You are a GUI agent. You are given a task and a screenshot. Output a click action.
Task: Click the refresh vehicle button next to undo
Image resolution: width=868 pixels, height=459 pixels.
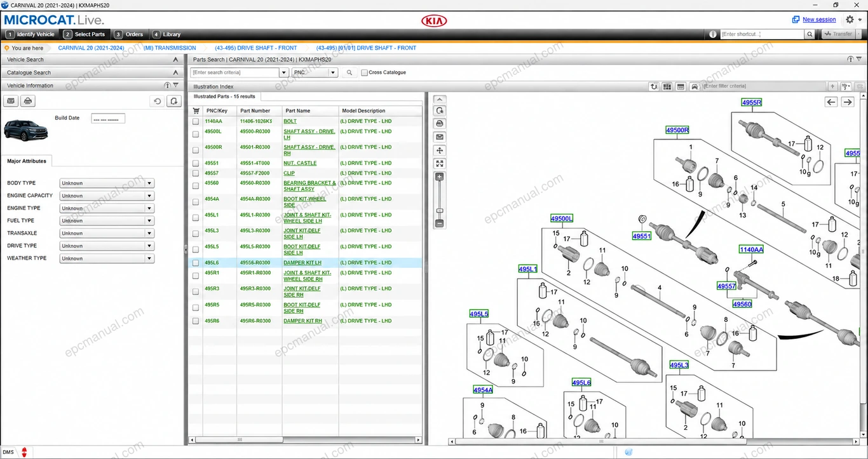173,101
